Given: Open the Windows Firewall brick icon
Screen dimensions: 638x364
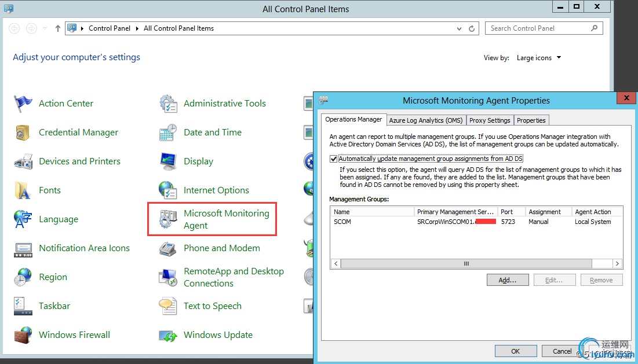Looking at the screenshot, I should [23, 334].
